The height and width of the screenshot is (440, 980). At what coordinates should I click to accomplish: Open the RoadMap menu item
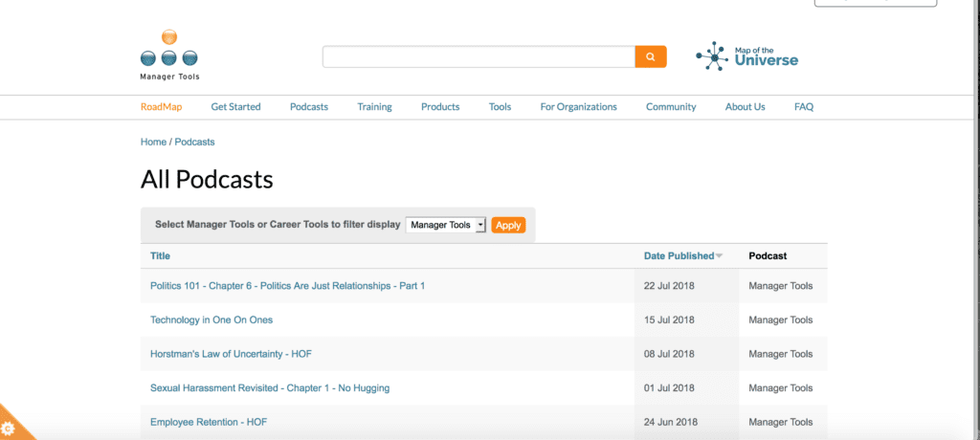(x=161, y=107)
